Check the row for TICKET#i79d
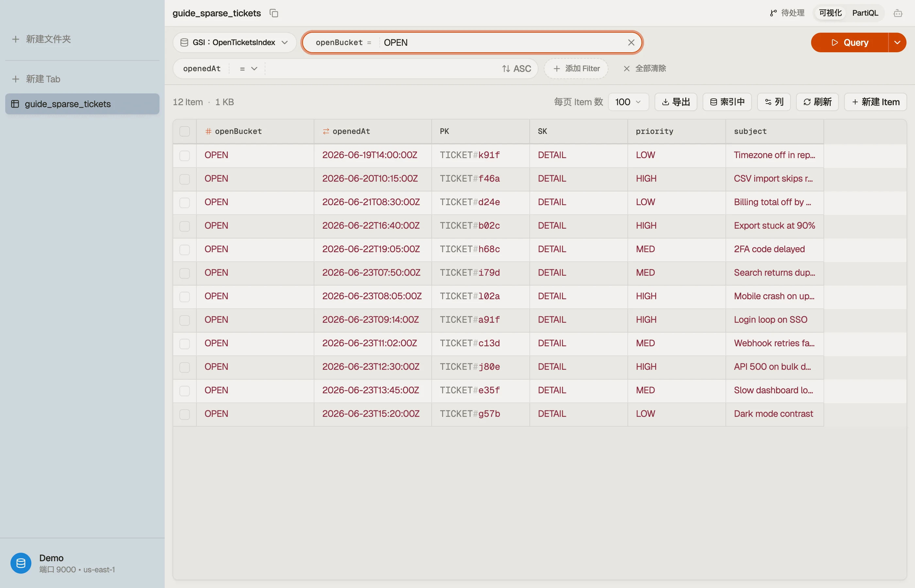 [x=184, y=273]
